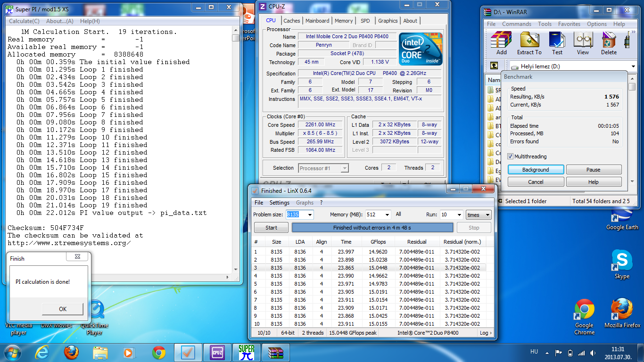
Task: Open the LinX times unit dropdown
Action: (478, 214)
